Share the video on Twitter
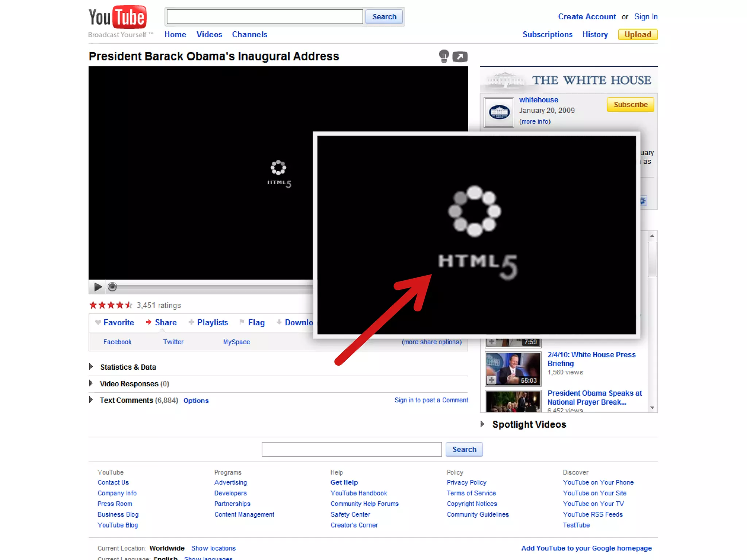The height and width of the screenshot is (560, 747). [x=173, y=342]
